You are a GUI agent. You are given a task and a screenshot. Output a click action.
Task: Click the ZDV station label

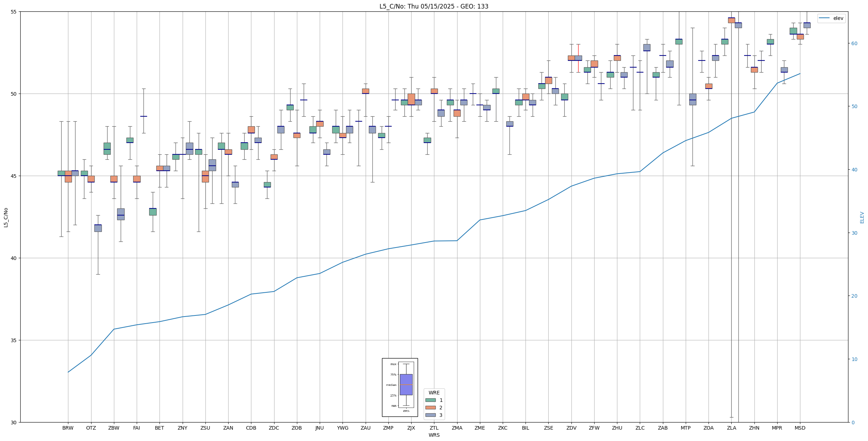tap(571, 428)
